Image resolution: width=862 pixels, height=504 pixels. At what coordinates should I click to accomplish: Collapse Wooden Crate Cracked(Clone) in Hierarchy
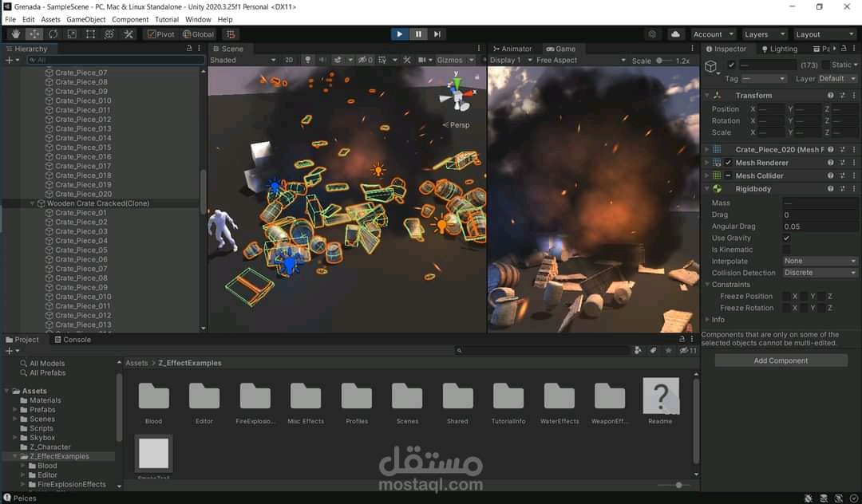(33, 203)
